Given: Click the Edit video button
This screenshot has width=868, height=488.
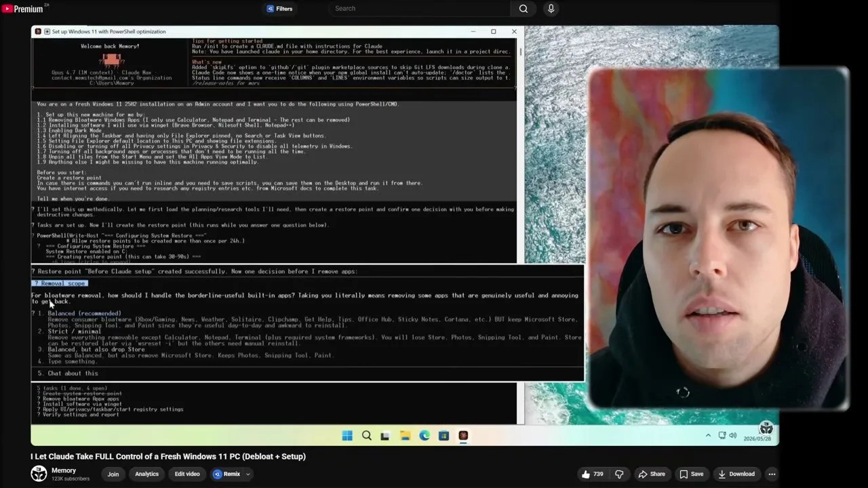Looking at the screenshot, I should pyautogui.click(x=187, y=474).
